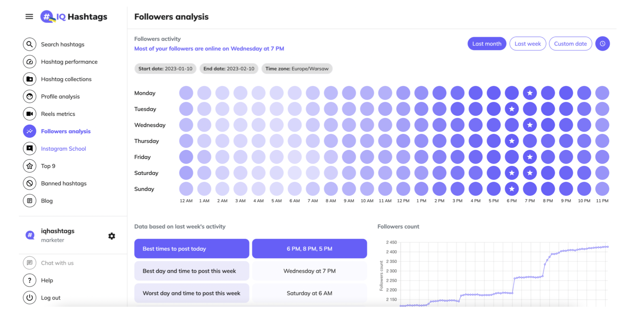The image size is (644, 312).
Task: Click the Search hashtags magnifier icon
Action: coord(30,44)
